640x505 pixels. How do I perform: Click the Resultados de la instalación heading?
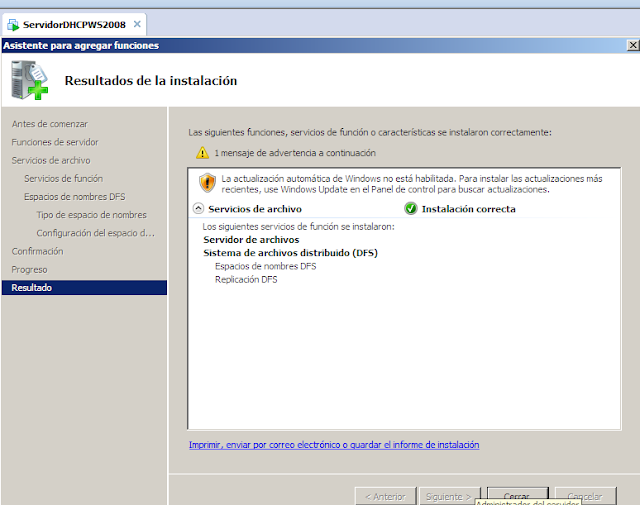(x=151, y=80)
